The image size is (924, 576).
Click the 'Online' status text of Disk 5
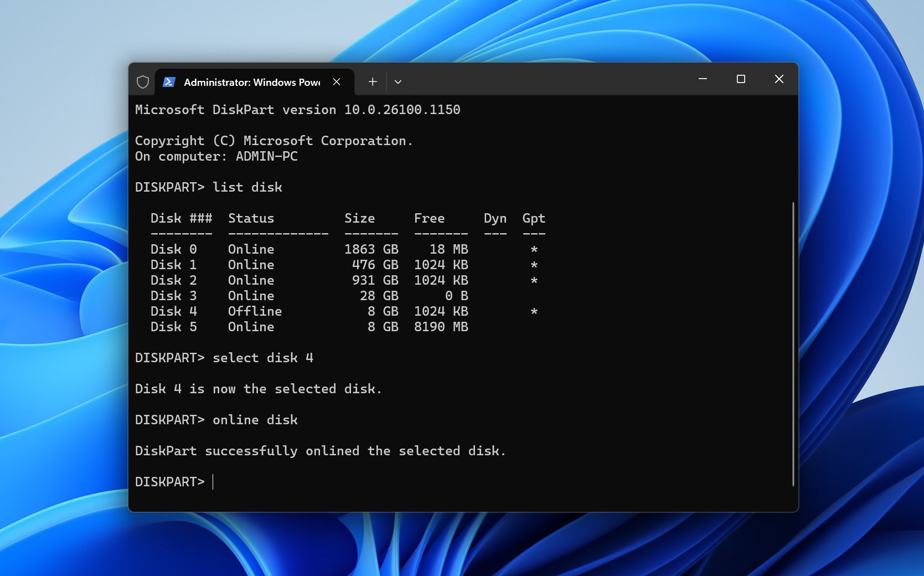(x=250, y=327)
